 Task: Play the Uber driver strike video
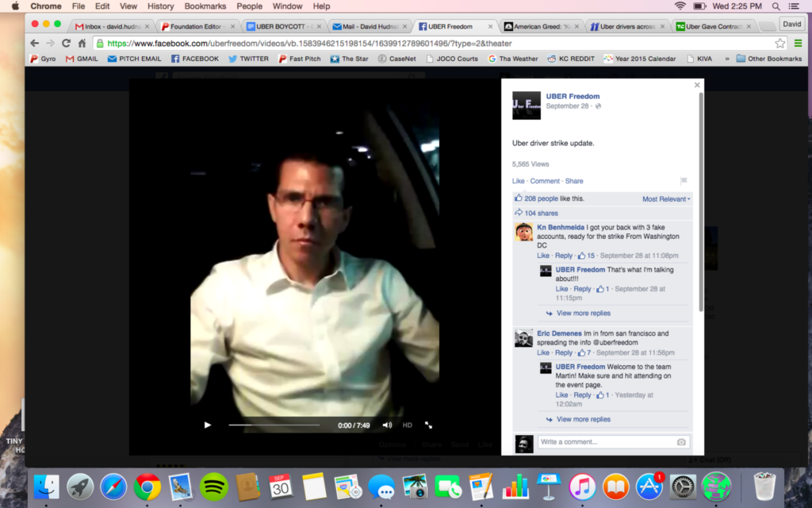point(208,425)
